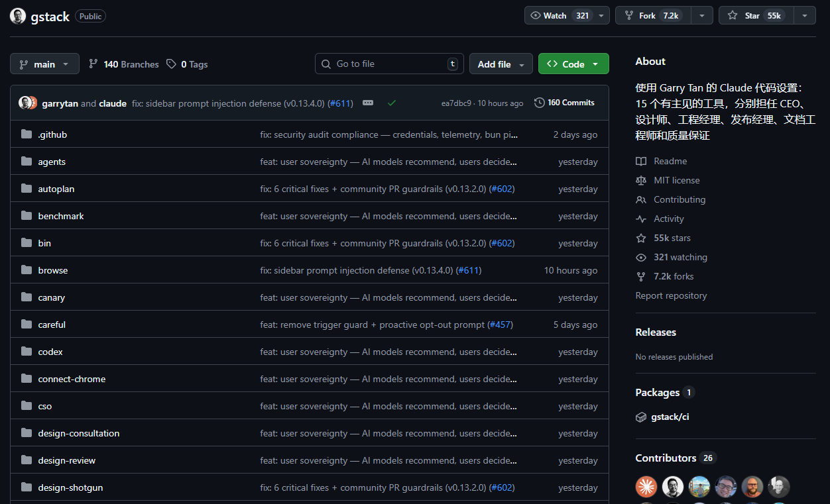This screenshot has width=830, height=504.
Task: Expand the Star lists dropdown arrow
Action: [x=804, y=15]
